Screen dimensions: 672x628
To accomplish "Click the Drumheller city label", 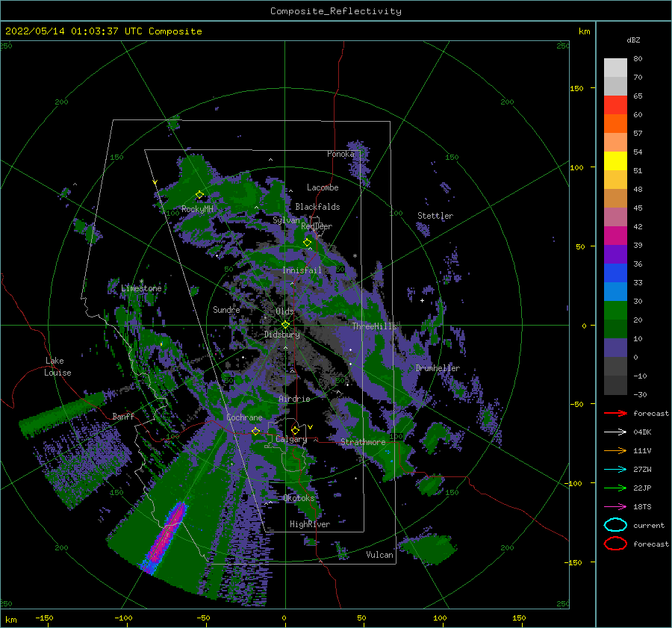I will [x=438, y=368].
